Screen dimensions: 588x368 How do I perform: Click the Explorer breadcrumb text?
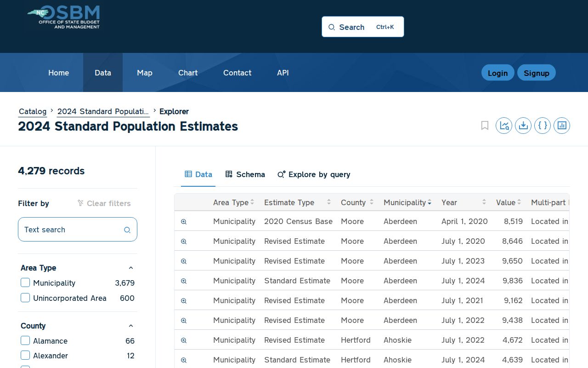[x=174, y=111]
